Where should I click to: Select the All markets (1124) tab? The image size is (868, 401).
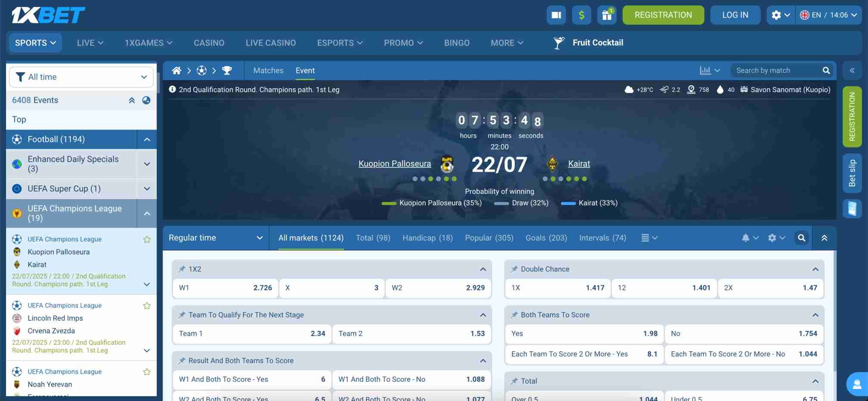click(x=311, y=238)
